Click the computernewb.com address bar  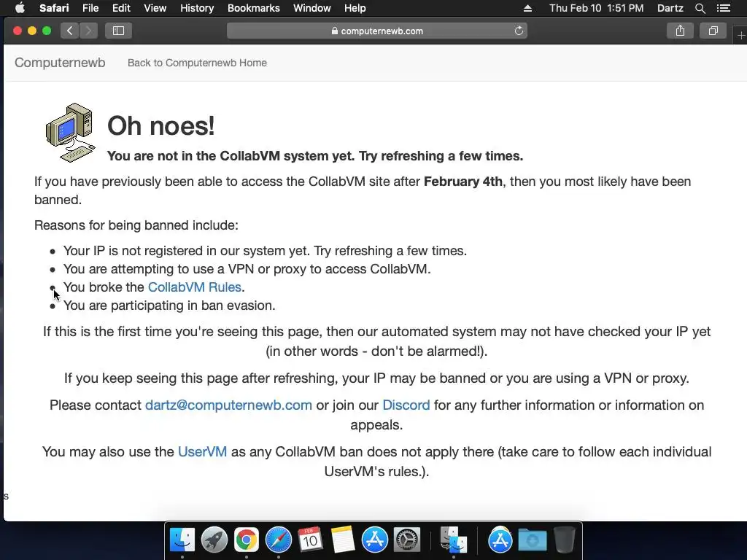point(377,31)
